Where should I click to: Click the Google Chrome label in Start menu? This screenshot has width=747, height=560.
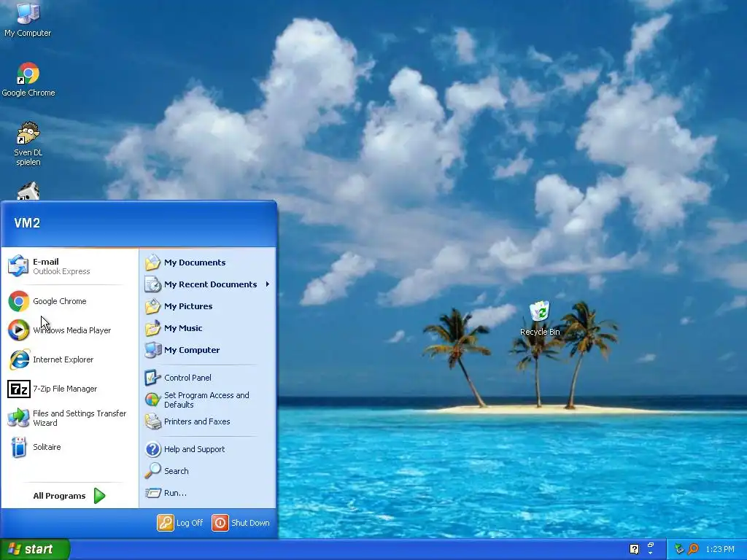60,301
